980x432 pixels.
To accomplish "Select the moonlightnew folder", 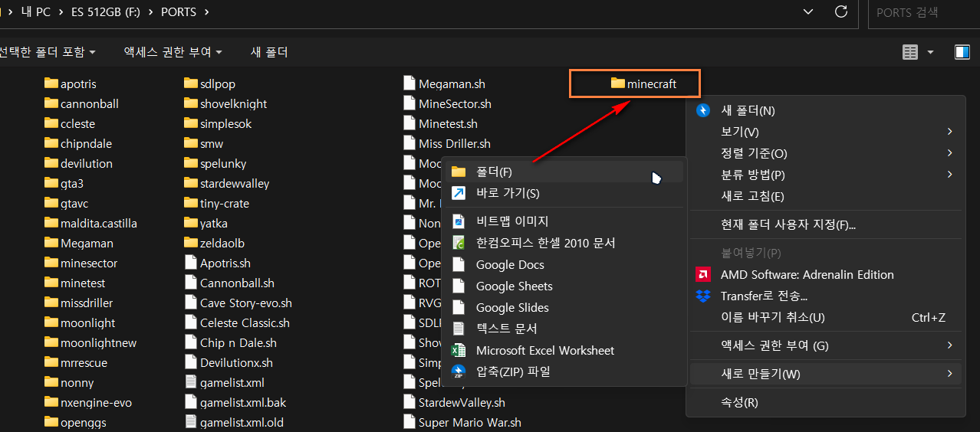I will click(x=90, y=342).
